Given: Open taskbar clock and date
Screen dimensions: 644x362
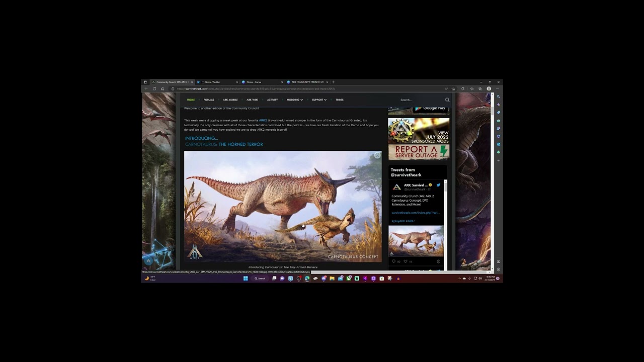Looking at the screenshot, I should pos(490,278).
